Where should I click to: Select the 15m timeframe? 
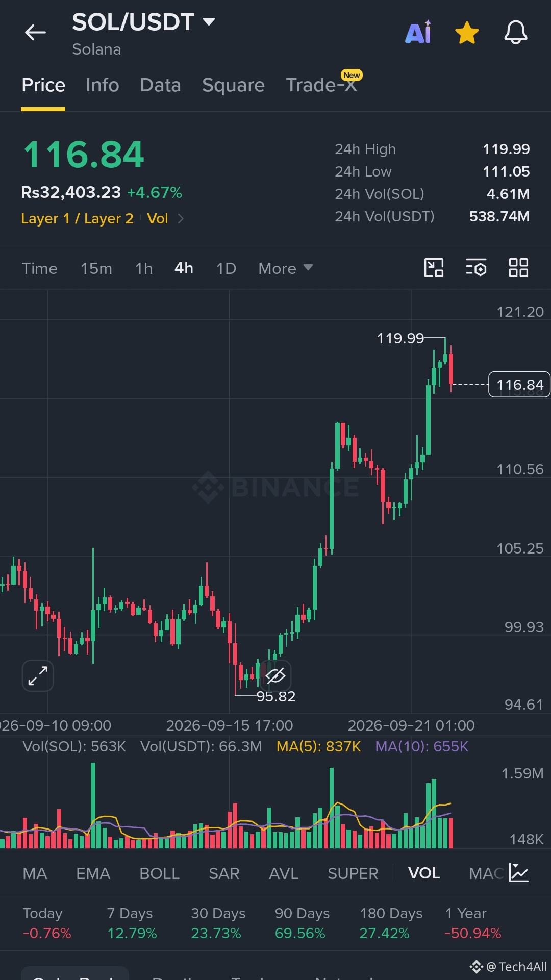96,268
